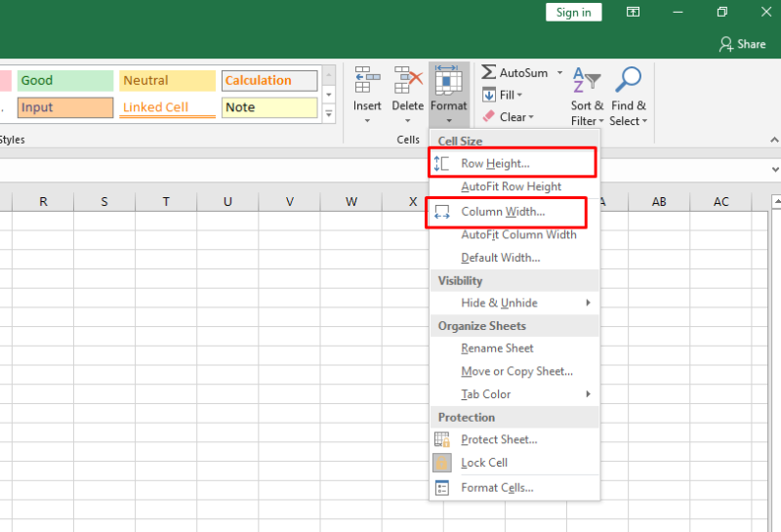Apply the Good cell style
The height and width of the screenshot is (532, 781).
point(65,81)
